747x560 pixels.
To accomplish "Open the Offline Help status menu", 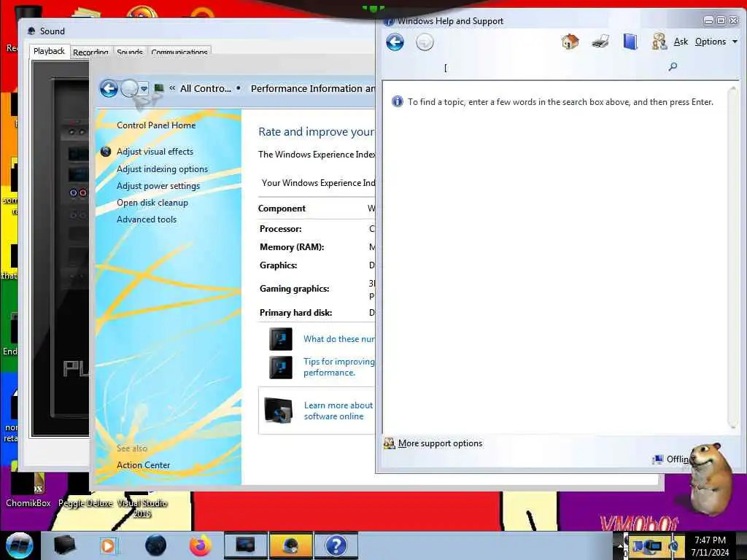I will pos(672,459).
